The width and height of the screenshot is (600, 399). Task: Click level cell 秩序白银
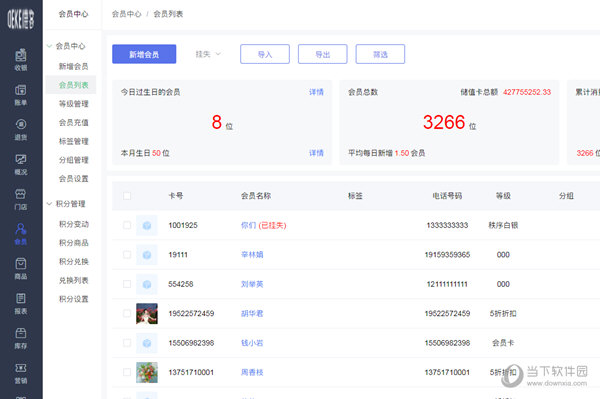[503, 225]
